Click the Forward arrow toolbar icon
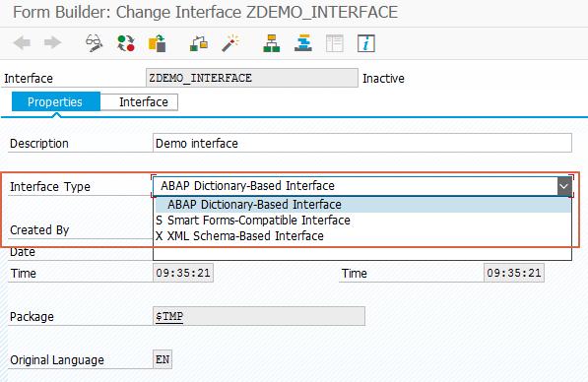The height and width of the screenshot is (382, 588). (x=52, y=42)
